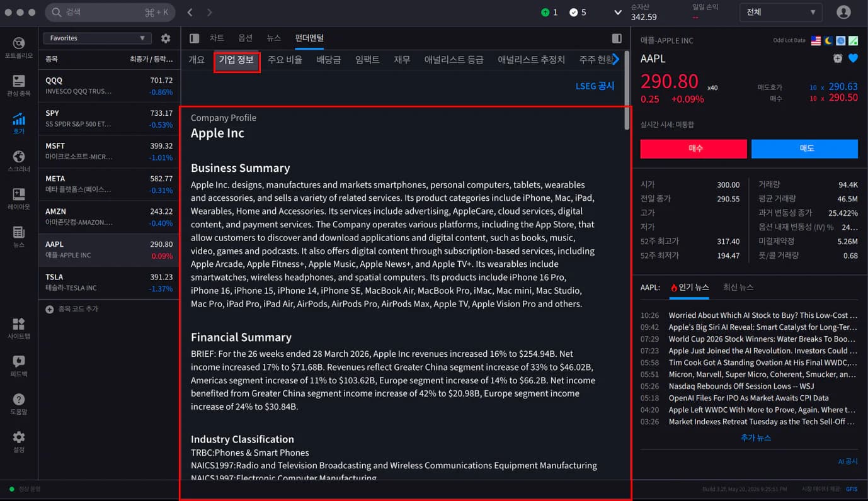Screen dimensions: 868x501
Task: Click the white checkmark filled orders icon
Action: [573, 13]
